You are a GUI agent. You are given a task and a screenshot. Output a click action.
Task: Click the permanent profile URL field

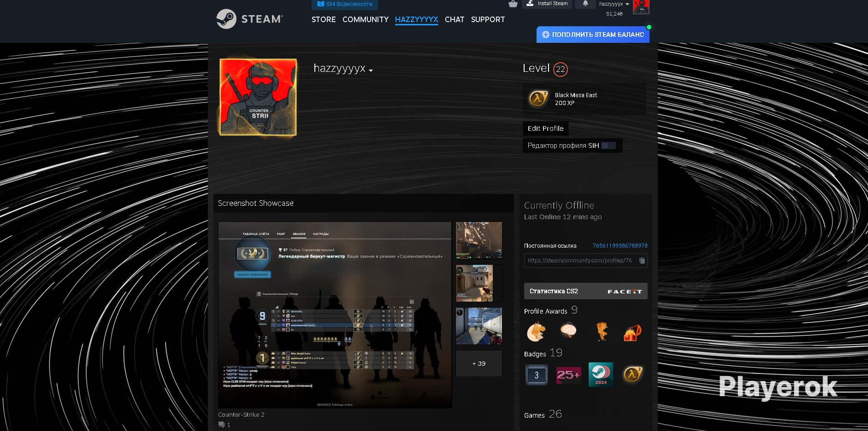pos(586,261)
